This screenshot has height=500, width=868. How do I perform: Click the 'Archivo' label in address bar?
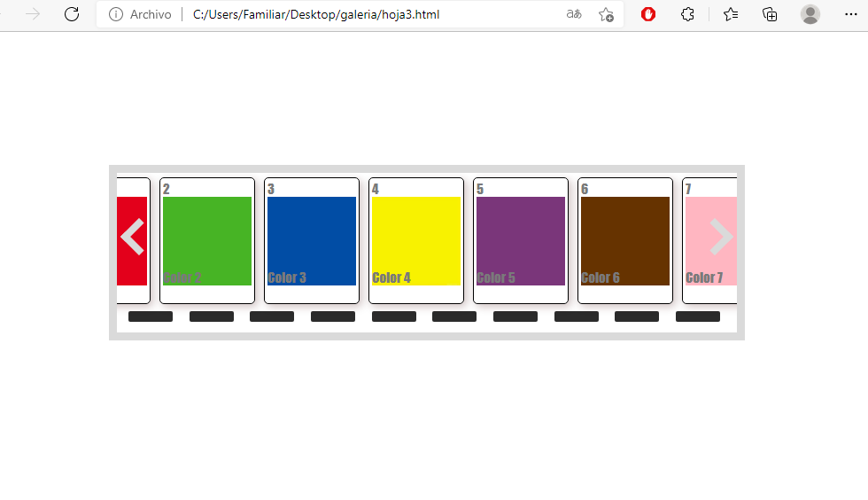click(151, 14)
